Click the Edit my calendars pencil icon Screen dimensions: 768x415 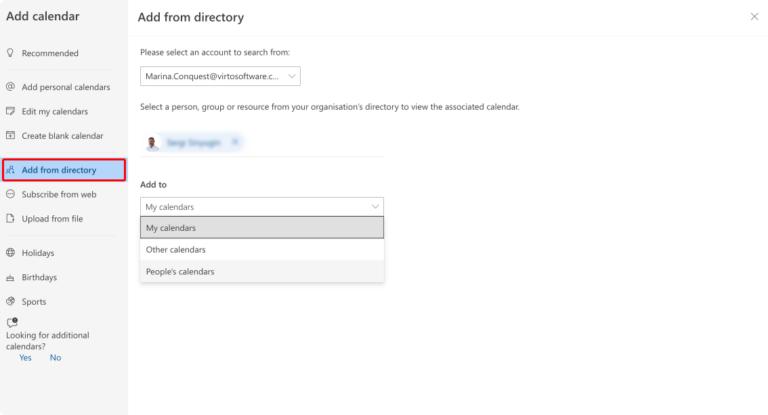tap(10, 111)
